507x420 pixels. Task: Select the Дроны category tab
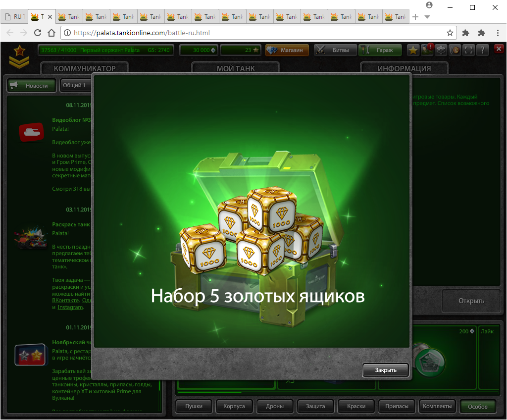(275, 407)
